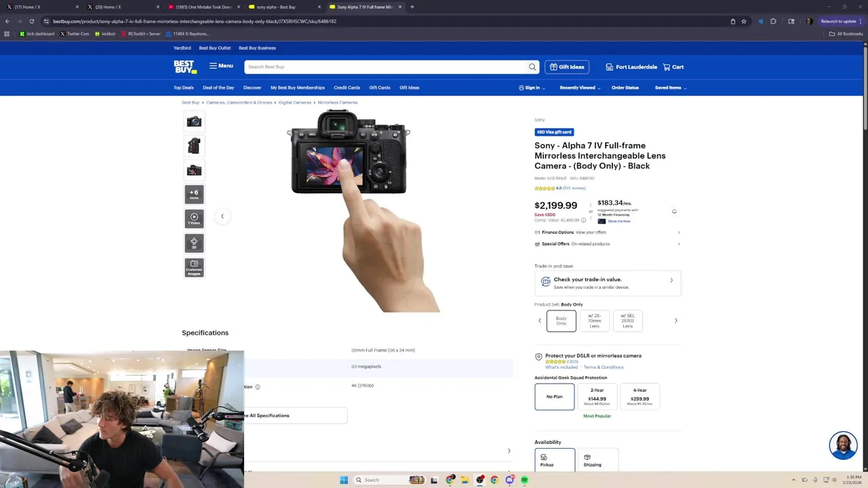Viewport: 868px width, 488px height.
Task: Click the price alert bell icon
Action: point(674,211)
